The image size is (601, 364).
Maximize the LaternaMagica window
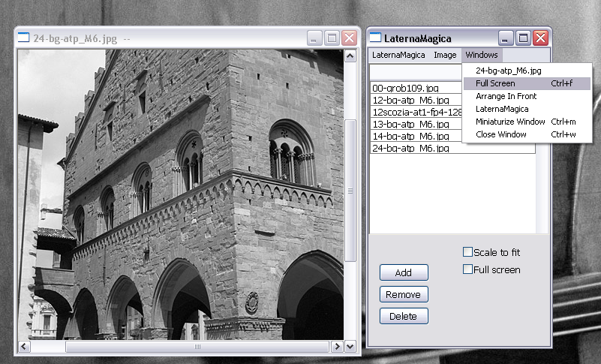(x=524, y=38)
